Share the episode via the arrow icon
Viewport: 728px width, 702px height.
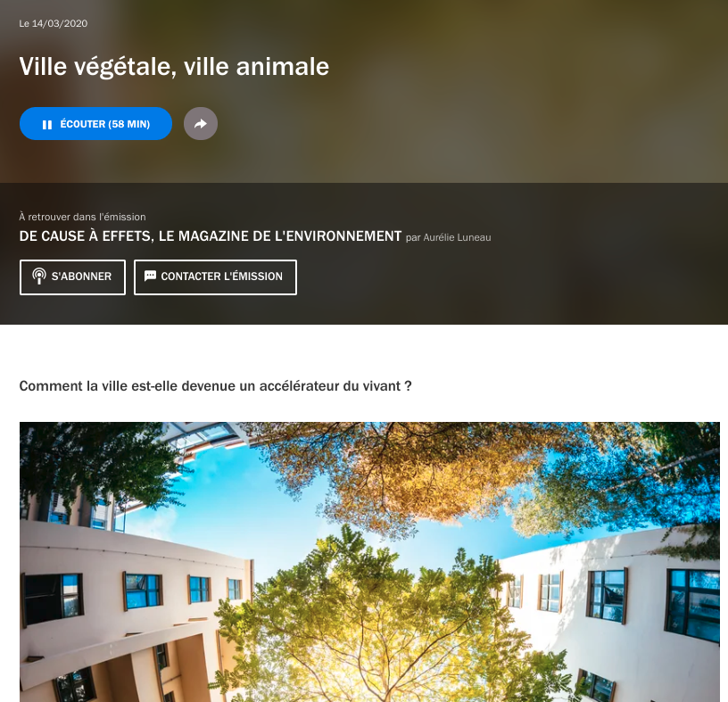coord(201,123)
